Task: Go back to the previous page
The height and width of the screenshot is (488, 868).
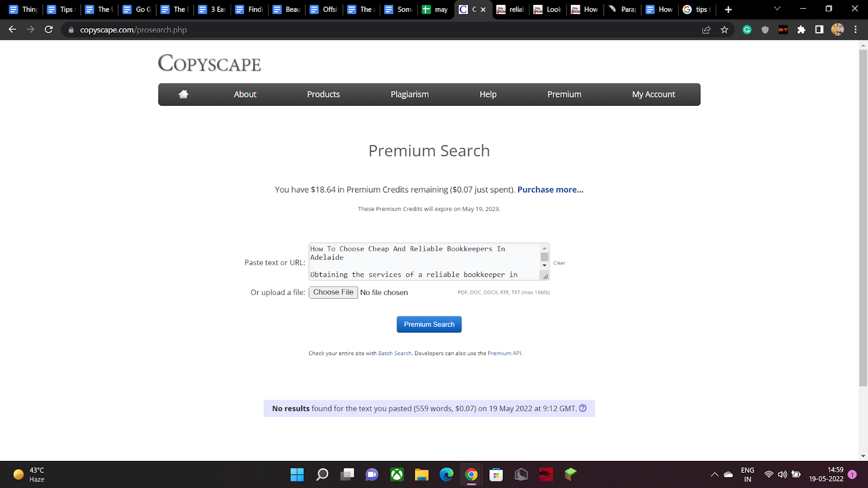Action: coord(12,30)
